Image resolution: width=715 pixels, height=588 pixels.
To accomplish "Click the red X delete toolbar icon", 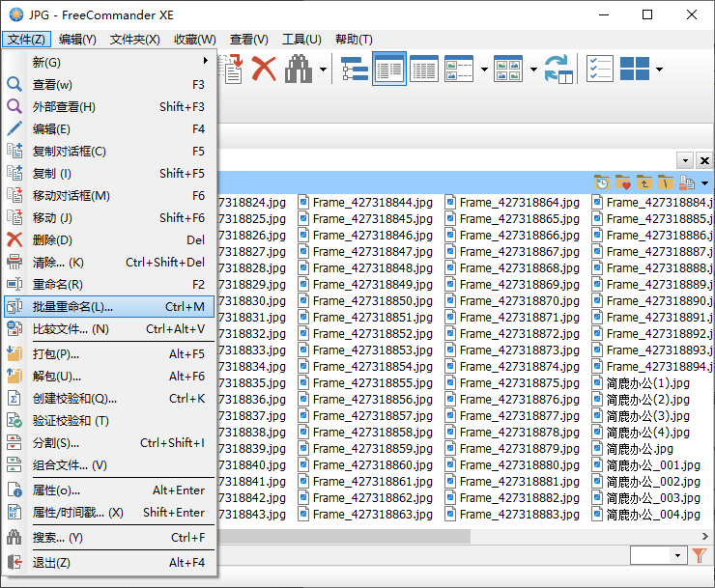I will pyautogui.click(x=263, y=69).
